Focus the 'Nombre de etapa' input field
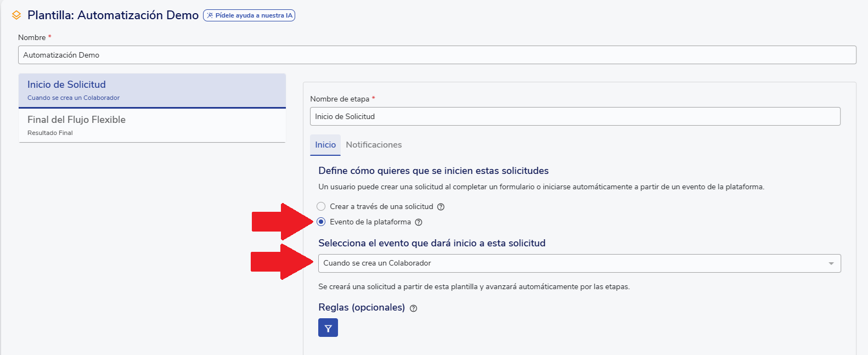The height and width of the screenshot is (355, 868). click(574, 116)
